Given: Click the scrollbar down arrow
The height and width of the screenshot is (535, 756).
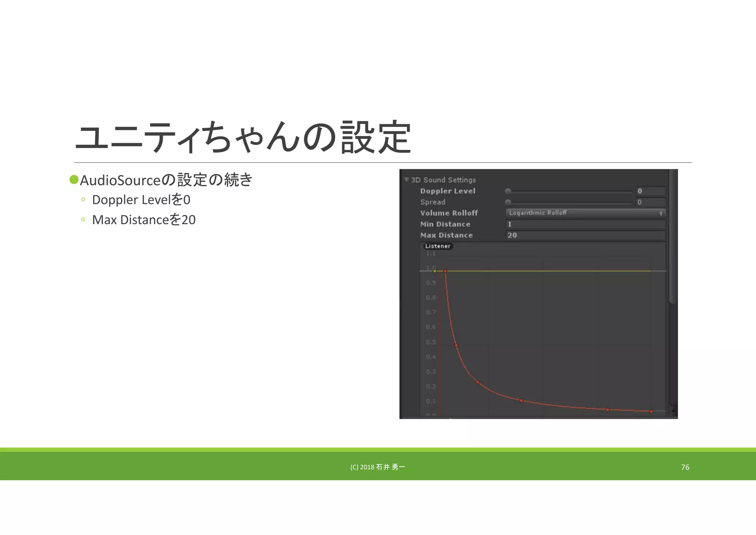Looking at the screenshot, I should (673, 411).
